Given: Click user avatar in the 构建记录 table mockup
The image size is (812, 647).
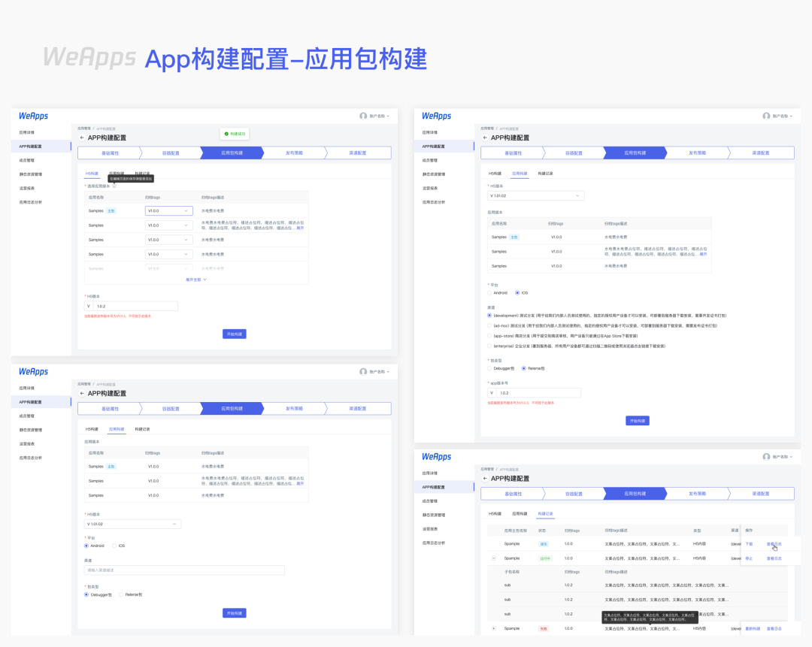Looking at the screenshot, I should (x=766, y=457).
